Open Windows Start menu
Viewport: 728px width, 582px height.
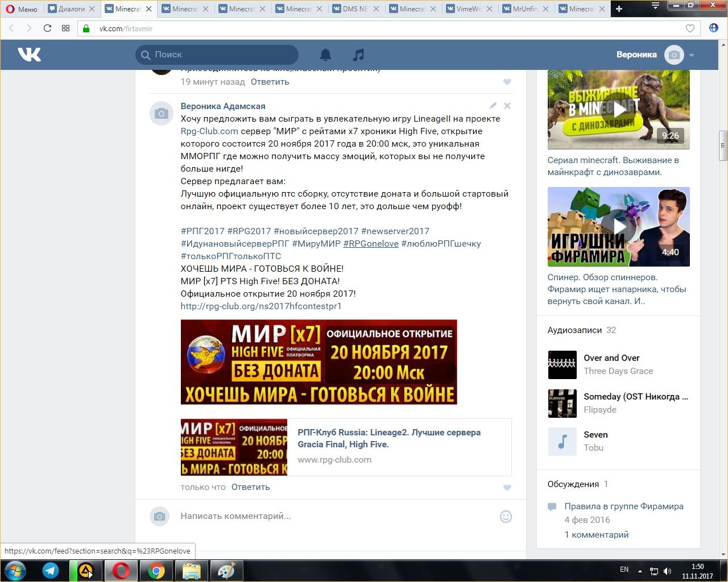coord(15,571)
